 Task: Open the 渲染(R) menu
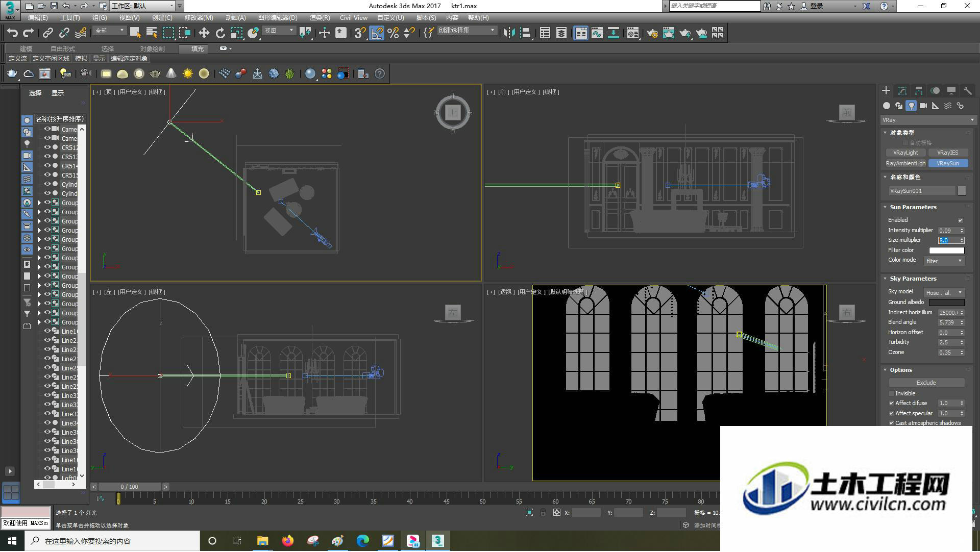pos(320,18)
